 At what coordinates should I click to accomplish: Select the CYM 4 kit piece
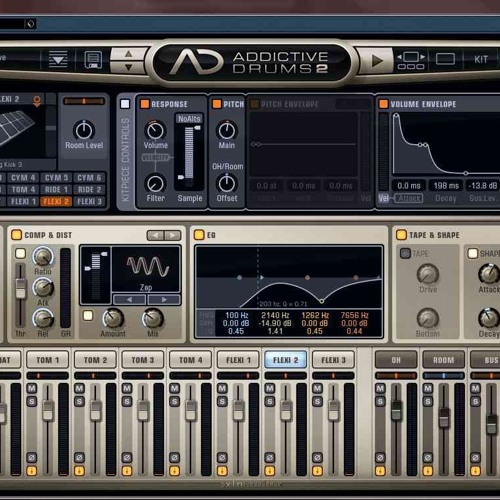coord(23,178)
